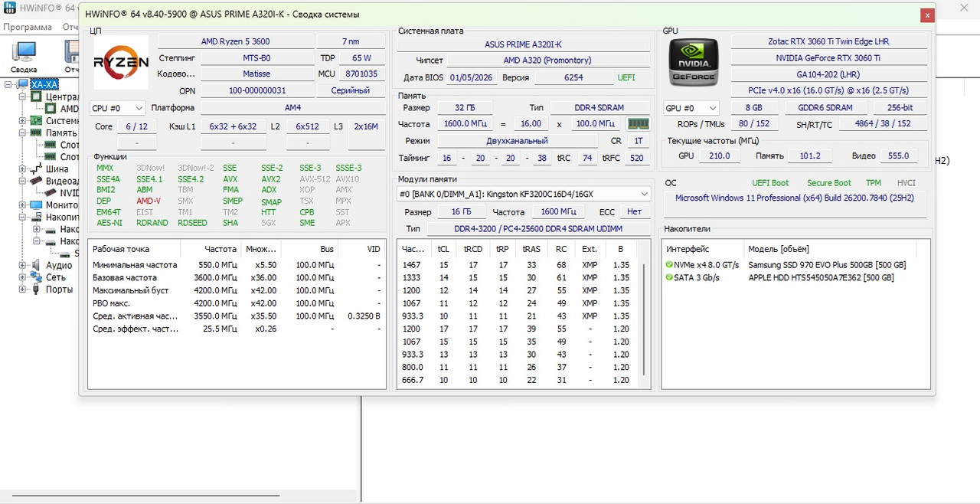The height and width of the screenshot is (504, 980).
Task: Select the Монитор display icon in tree
Action: click(36, 205)
